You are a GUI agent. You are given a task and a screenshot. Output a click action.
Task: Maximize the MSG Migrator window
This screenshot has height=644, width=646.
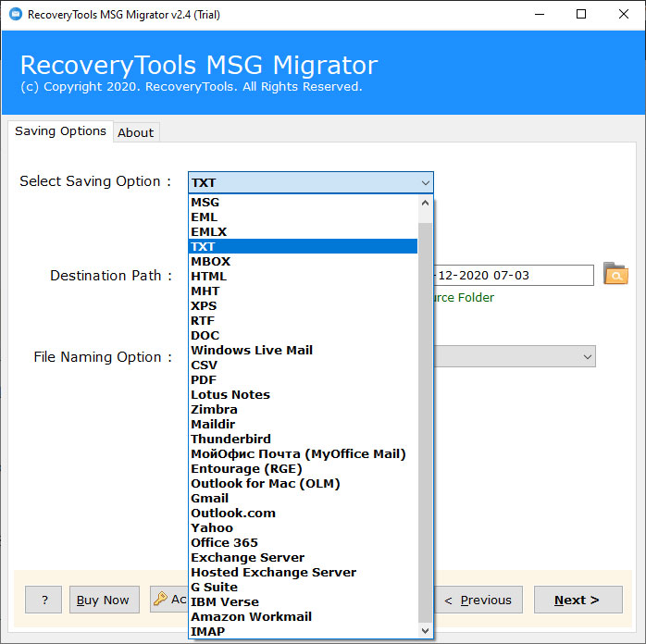581,15
